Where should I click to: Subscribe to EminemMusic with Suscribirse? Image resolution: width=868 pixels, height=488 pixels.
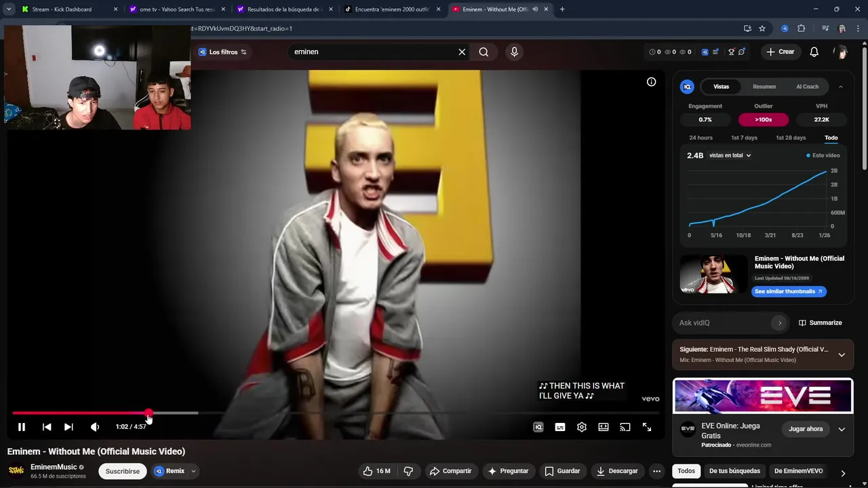[x=123, y=471]
